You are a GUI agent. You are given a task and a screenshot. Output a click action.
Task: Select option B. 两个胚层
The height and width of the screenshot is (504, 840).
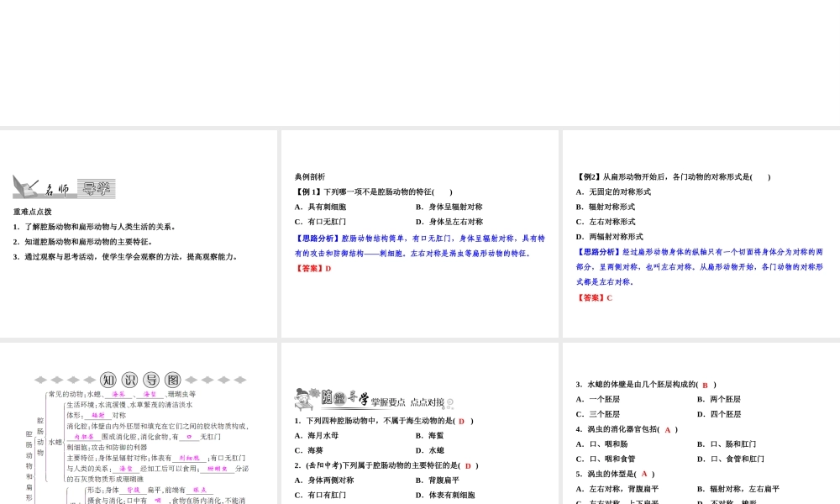(718, 400)
